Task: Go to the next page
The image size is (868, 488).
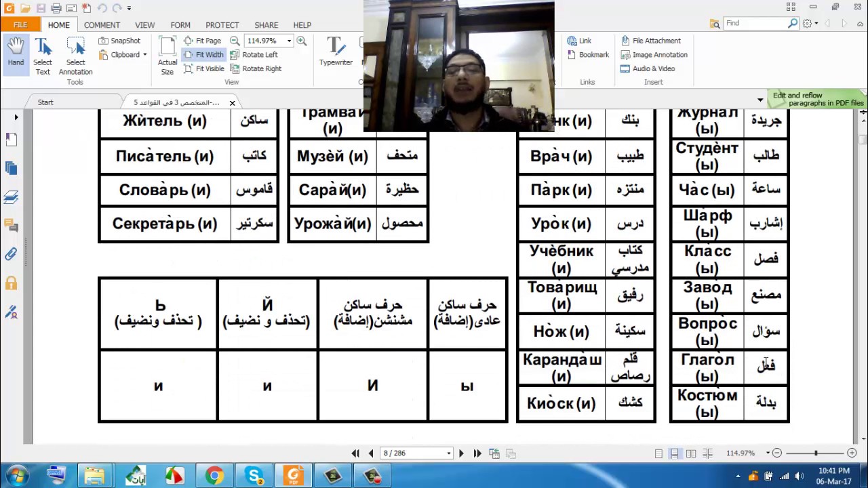Action: 461,453
